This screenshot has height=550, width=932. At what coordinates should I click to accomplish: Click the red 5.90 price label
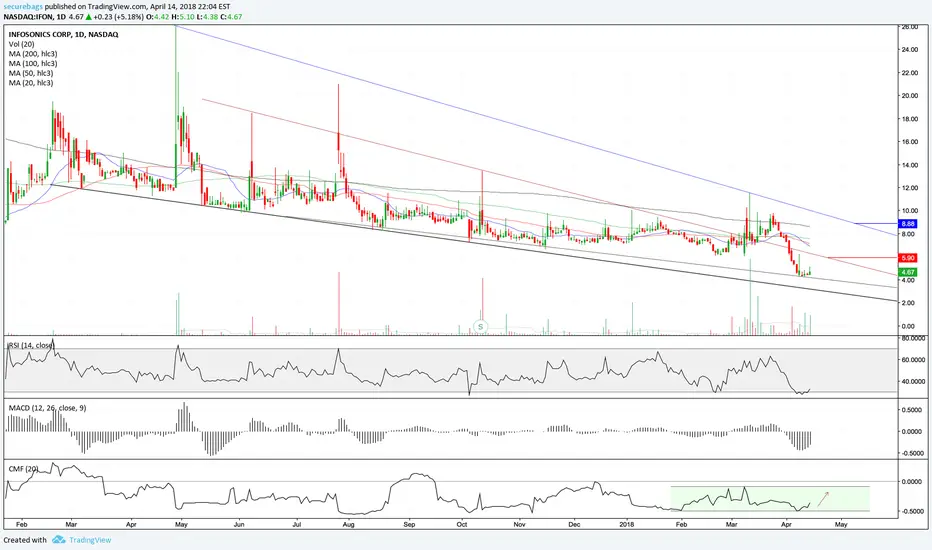point(908,258)
